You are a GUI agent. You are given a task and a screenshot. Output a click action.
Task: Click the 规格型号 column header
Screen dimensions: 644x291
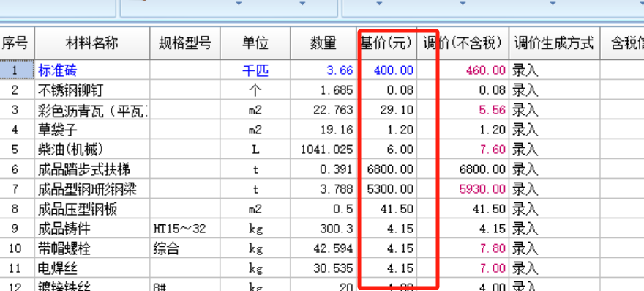[185, 43]
